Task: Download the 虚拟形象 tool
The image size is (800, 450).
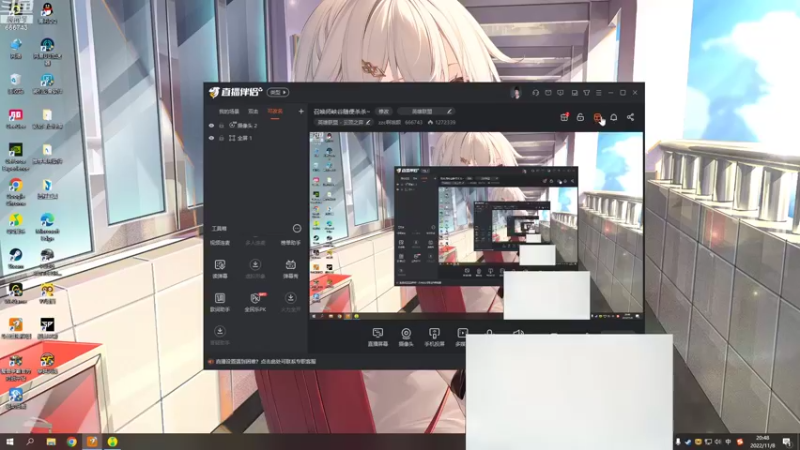Action: click(x=255, y=268)
